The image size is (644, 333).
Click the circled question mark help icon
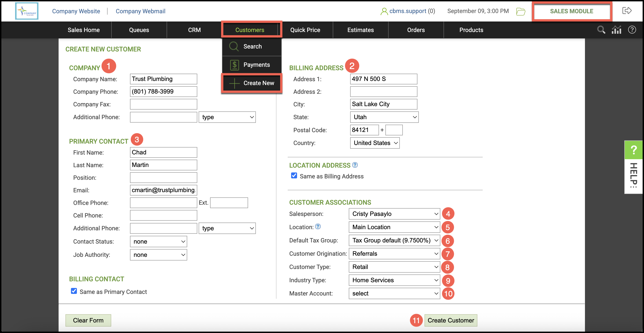coord(632,30)
